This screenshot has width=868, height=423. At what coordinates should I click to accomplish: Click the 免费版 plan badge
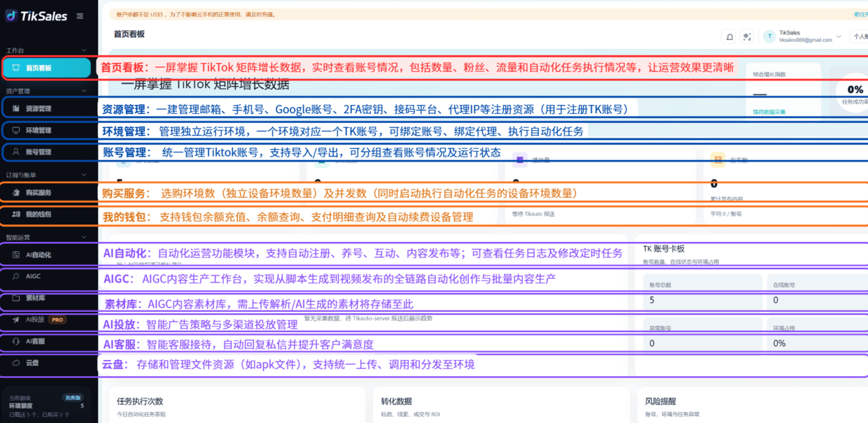click(x=73, y=397)
